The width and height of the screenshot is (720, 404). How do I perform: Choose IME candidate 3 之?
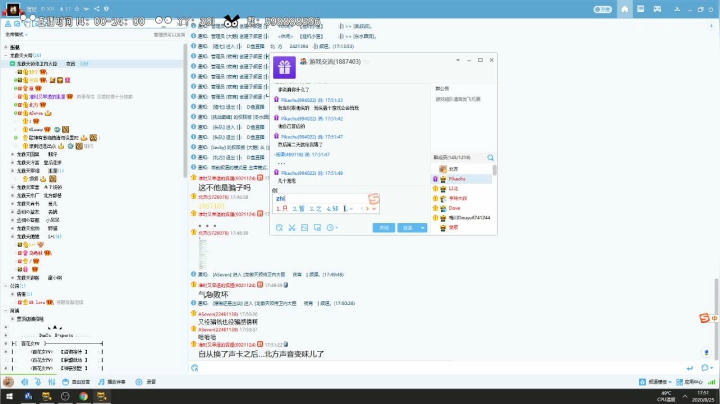(x=315, y=208)
